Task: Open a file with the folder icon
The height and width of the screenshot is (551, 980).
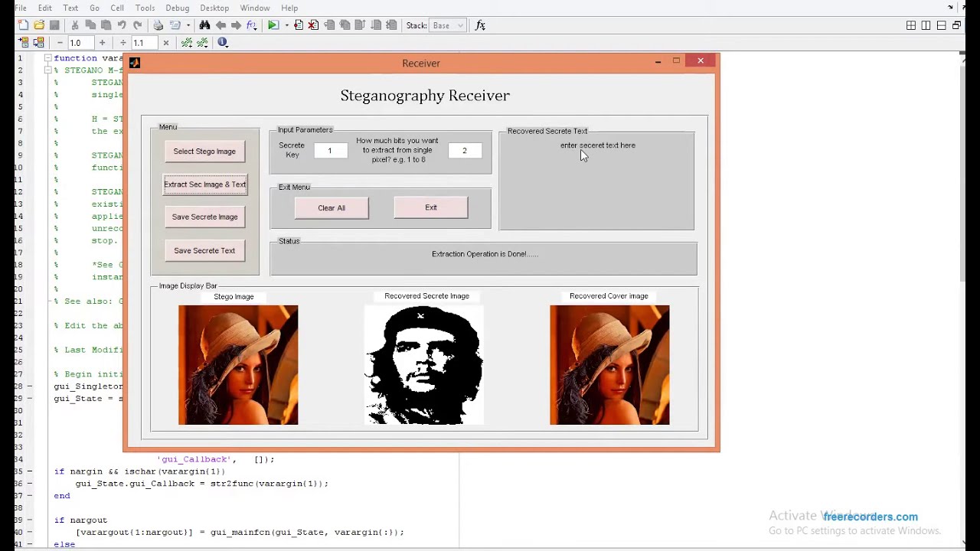Action: coord(39,25)
